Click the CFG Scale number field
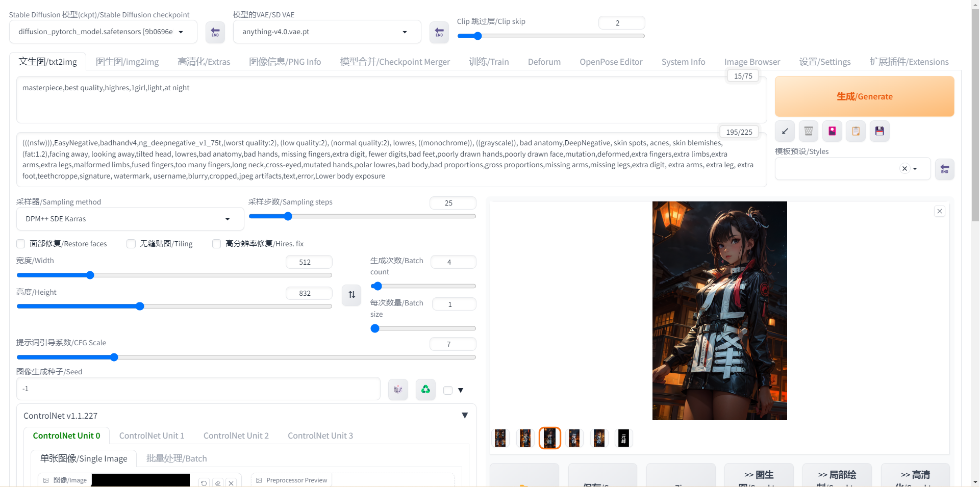980x487 pixels. 453,344
